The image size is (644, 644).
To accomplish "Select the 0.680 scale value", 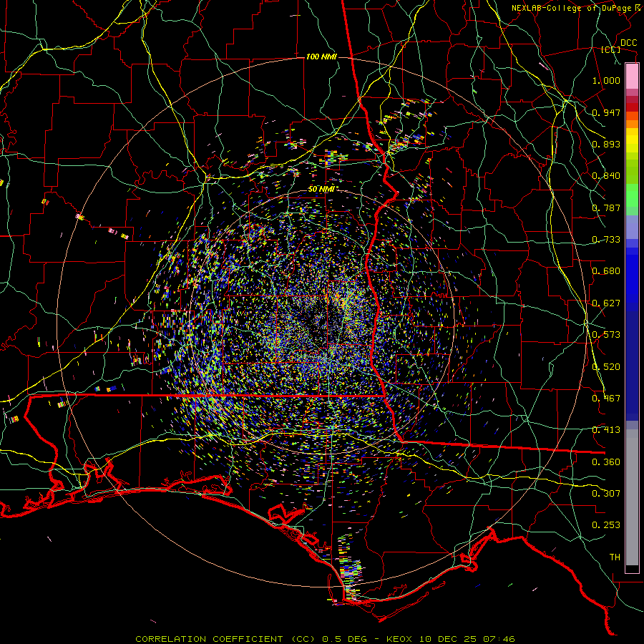I will pyautogui.click(x=606, y=271).
